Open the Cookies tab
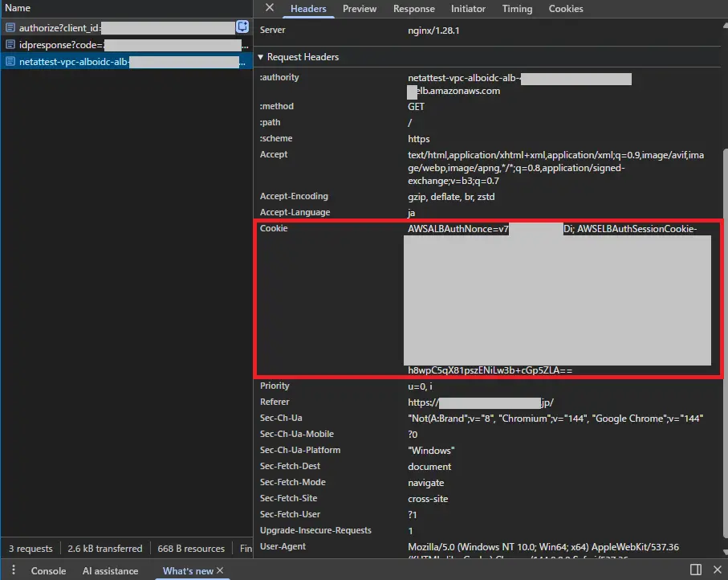728x580 pixels. [566, 9]
